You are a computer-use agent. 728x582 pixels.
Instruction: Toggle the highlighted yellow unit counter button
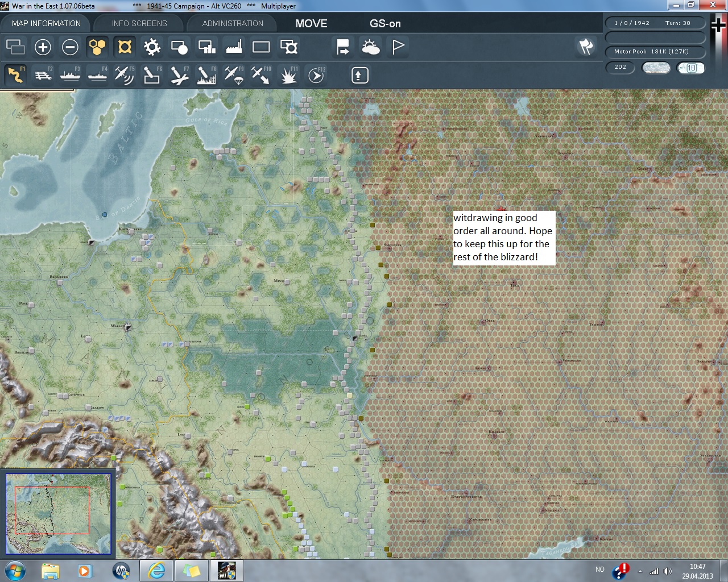tap(125, 47)
